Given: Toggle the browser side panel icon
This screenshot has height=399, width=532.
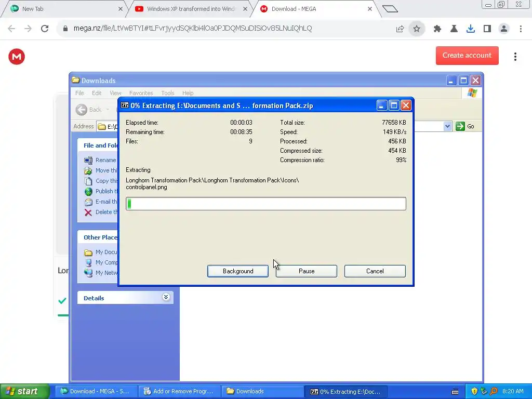Looking at the screenshot, I should click(x=487, y=29).
